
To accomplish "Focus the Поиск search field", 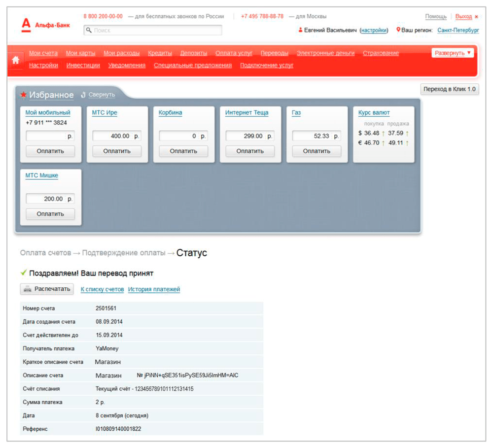I will pyautogui.click(x=153, y=30).
